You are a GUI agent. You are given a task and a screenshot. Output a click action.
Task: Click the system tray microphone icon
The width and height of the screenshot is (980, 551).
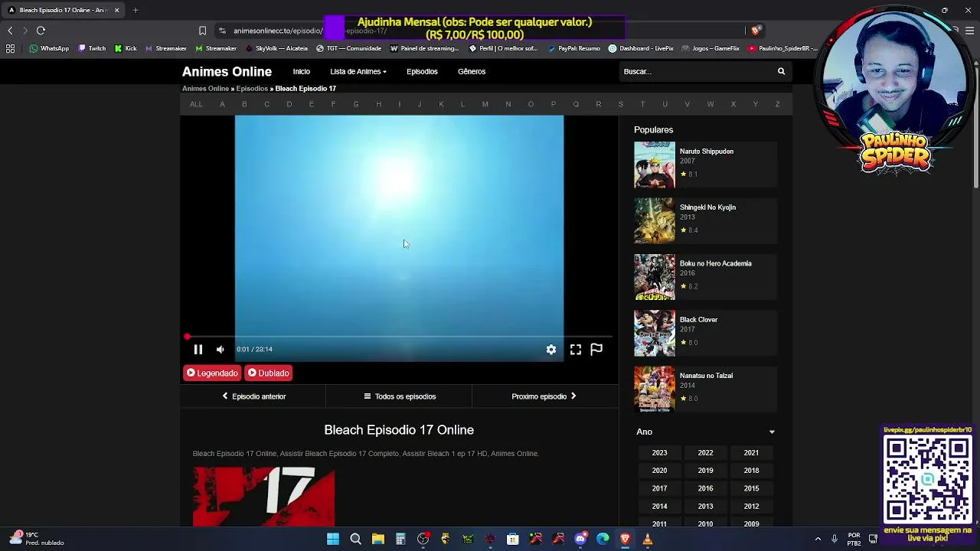tap(835, 539)
